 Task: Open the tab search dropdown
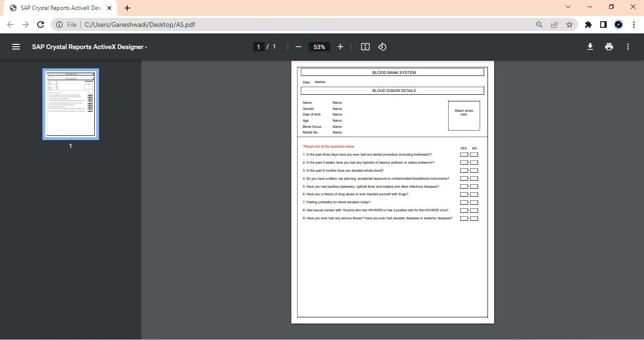[x=568, y=7]
